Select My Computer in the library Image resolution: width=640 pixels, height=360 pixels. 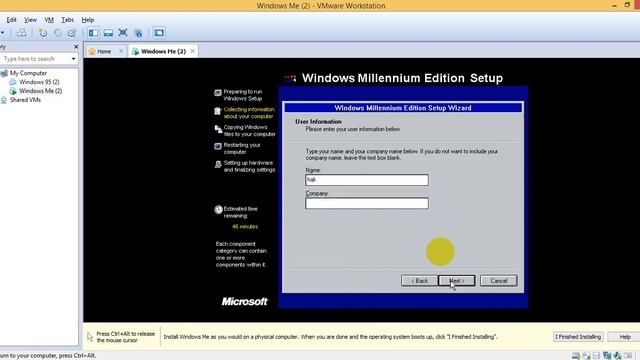click(x=28, y=73)
